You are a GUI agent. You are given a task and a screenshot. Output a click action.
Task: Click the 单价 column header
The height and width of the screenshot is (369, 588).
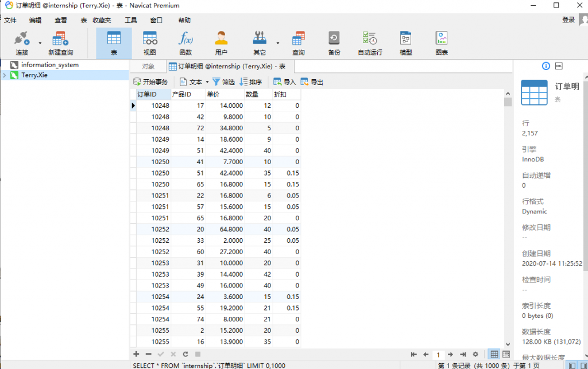[x=225, y=95]
